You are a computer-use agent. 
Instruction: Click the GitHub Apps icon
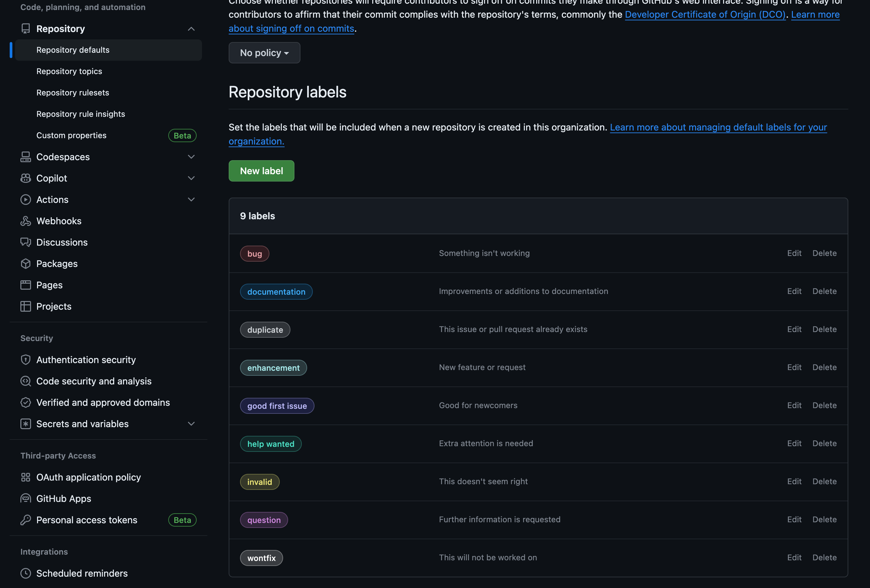pos(25,499)
